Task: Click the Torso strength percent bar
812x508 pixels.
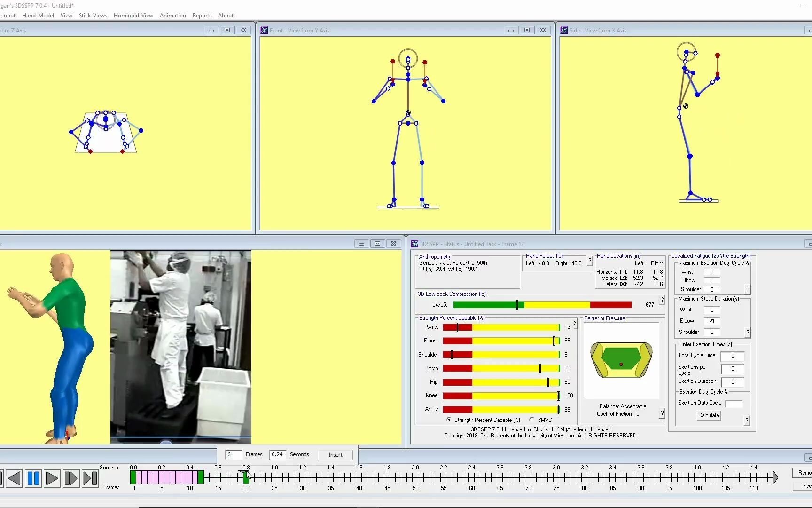Action: click(501, 368)
